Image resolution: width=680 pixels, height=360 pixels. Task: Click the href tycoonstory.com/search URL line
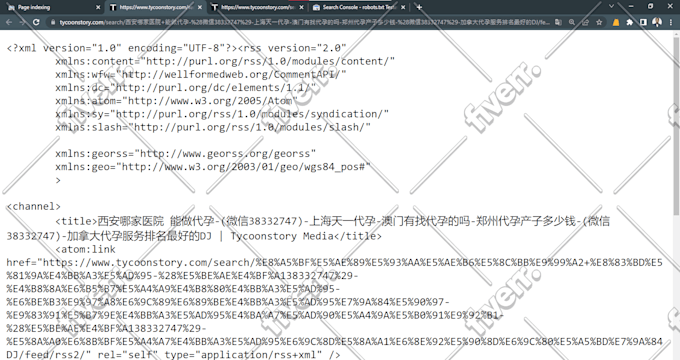(334, 262)
